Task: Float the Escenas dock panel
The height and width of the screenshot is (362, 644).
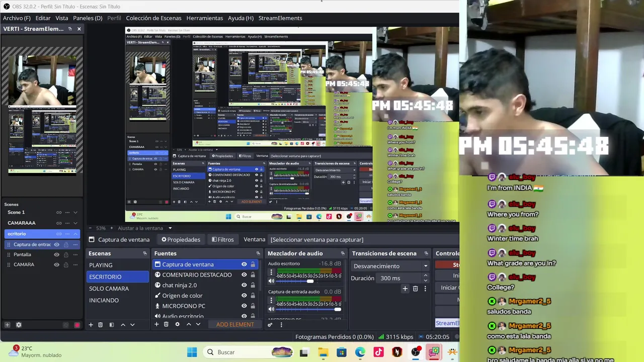Action: (x=145, y=253)
